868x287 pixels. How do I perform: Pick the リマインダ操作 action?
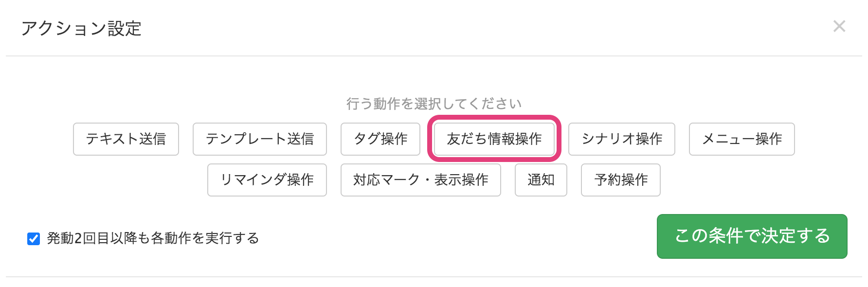(x=267, y=180)
